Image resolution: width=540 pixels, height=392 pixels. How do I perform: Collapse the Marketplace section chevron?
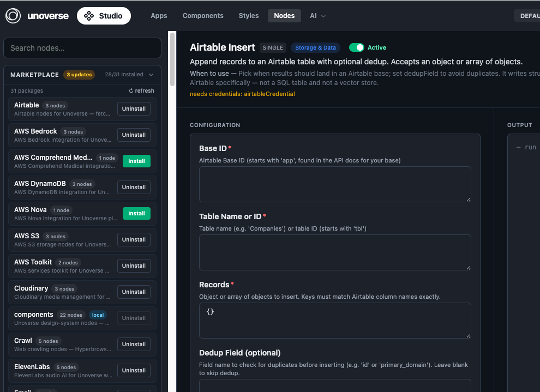tap(151, 75)
